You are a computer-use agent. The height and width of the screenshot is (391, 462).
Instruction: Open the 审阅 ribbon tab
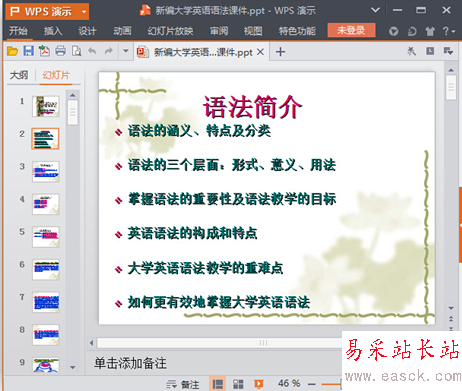coord(219,31)
